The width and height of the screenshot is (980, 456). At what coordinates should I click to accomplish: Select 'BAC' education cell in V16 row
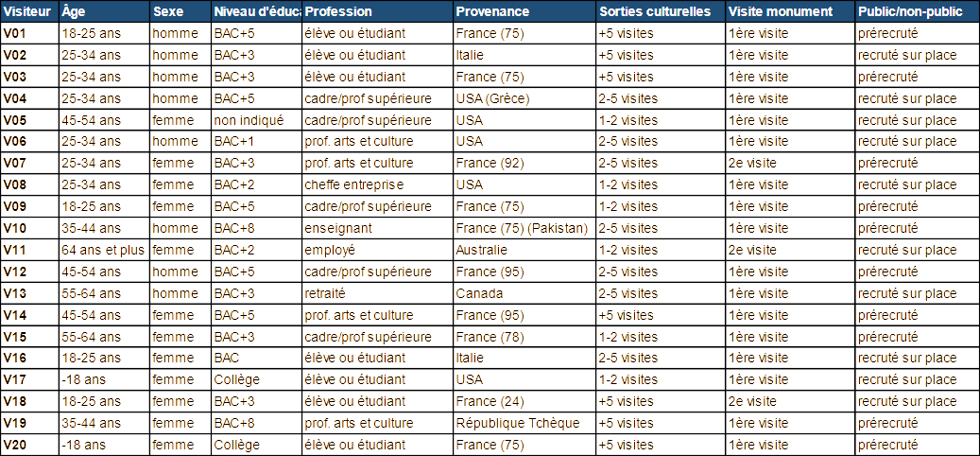point(257,359)
